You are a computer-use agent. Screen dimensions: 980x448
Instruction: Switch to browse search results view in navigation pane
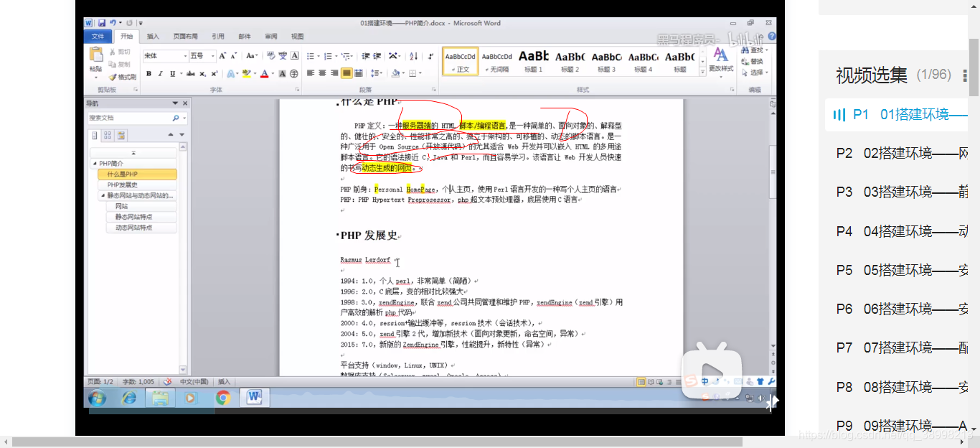(x=121, y=135)
